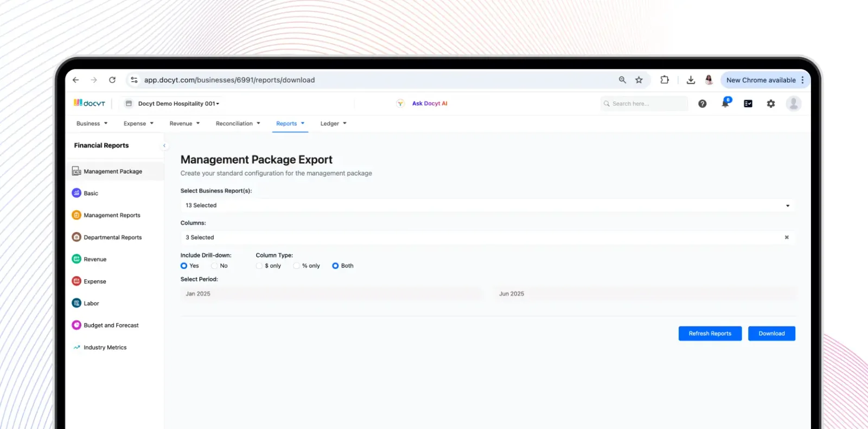
Task: Open the help question mark icon
Action: [703, 104]
